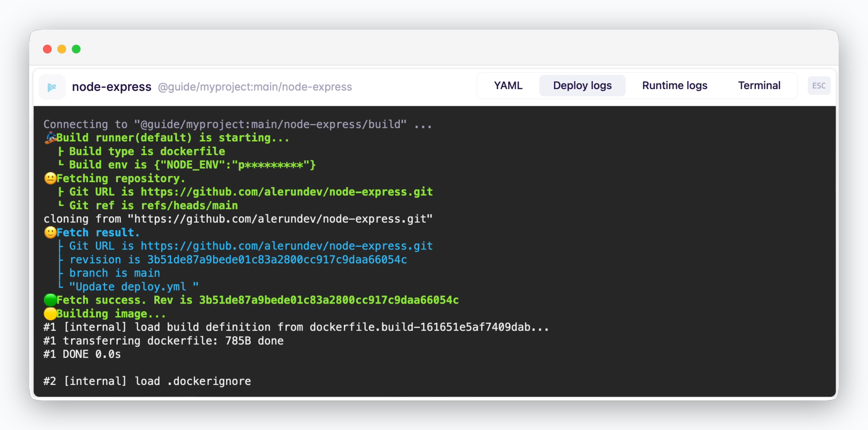
Task: Click the red close window button
Action: point(47,49)
